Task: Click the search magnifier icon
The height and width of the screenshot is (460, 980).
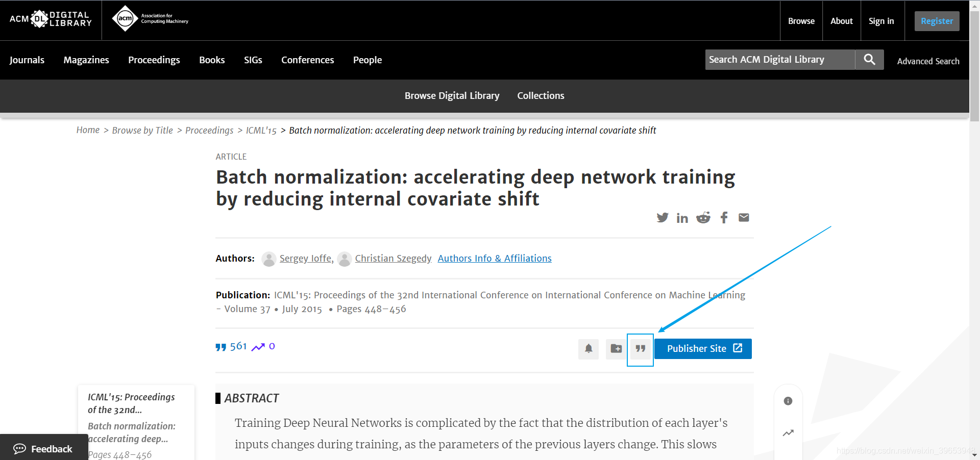Action: [x=869, y=60]
